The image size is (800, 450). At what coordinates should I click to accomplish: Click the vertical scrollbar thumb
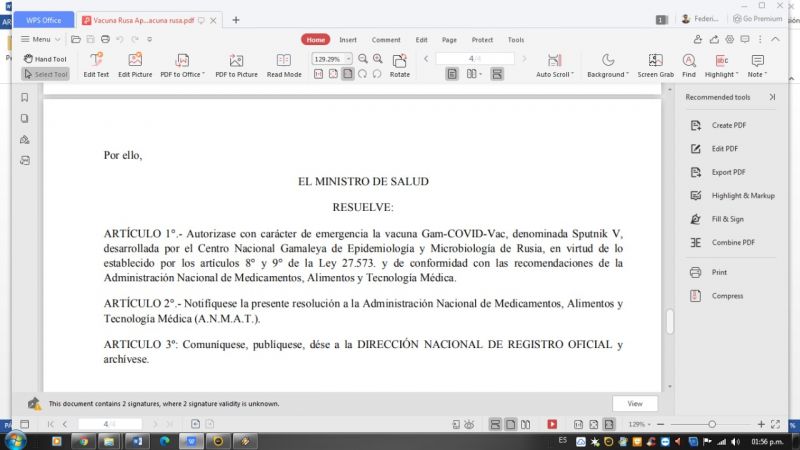click(670, 321)
